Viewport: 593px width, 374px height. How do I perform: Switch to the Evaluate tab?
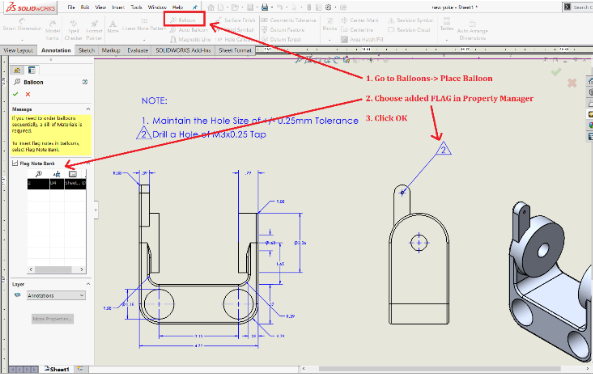137,50
